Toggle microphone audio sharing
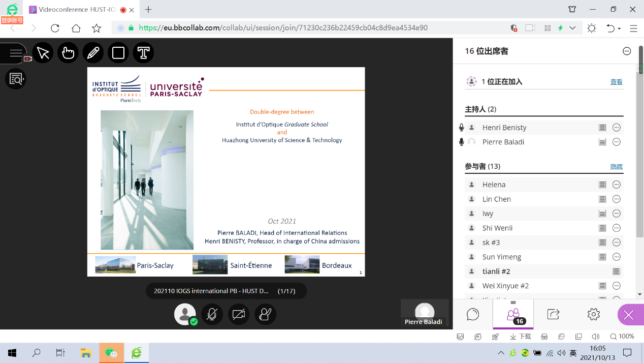This screenshot has width=644, height=363. click(212, 314)
